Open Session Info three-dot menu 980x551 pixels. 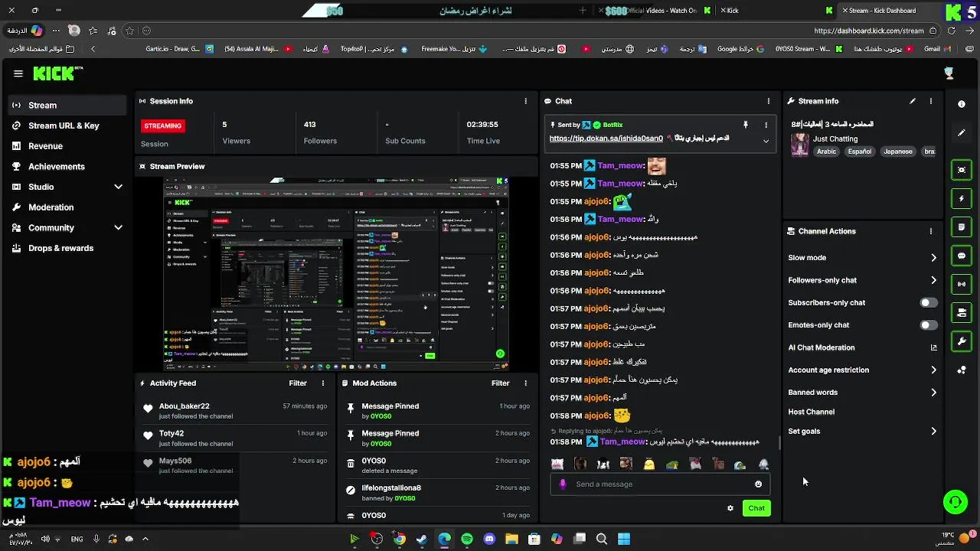point(525,101)
